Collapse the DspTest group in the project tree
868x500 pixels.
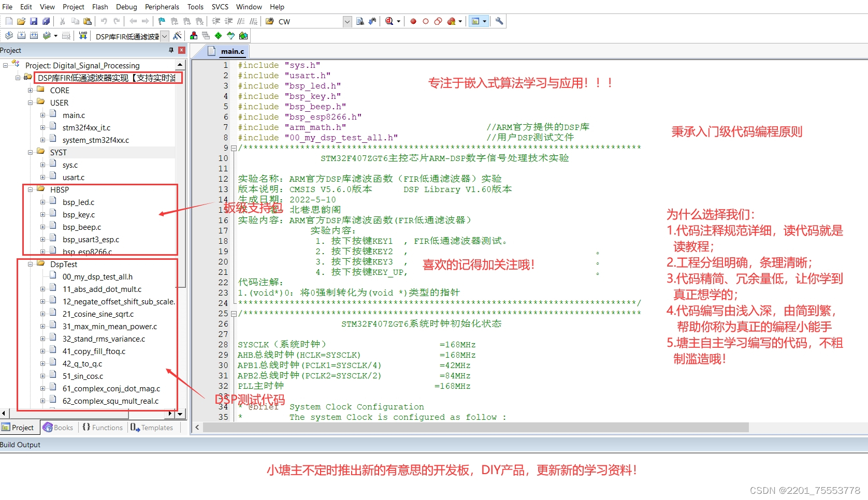[x=31, y=264]
